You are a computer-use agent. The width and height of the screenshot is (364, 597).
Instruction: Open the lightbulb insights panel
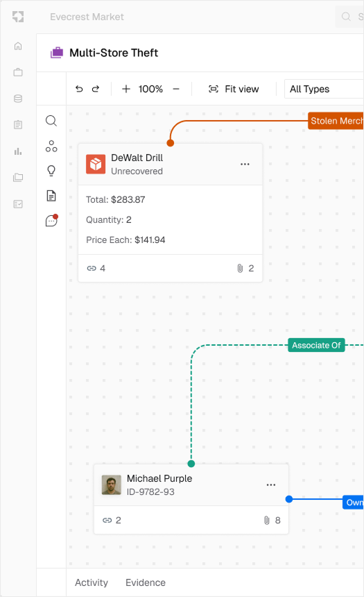point(51,171)
